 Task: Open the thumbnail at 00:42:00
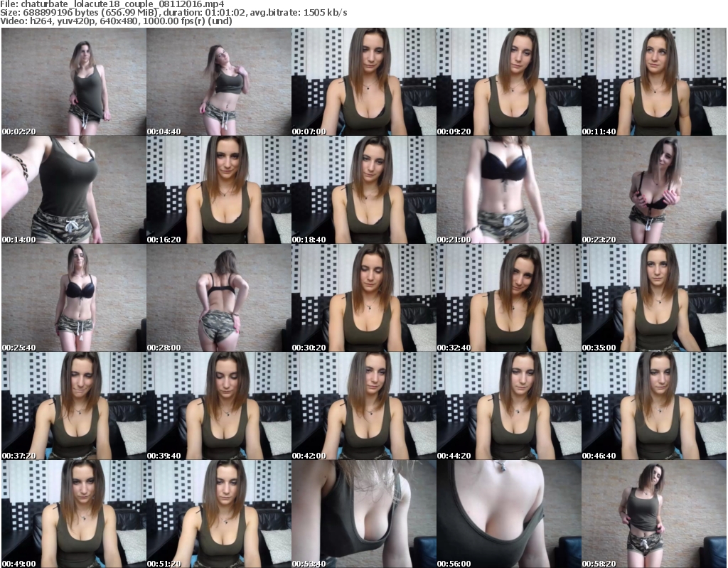(363, 406)
